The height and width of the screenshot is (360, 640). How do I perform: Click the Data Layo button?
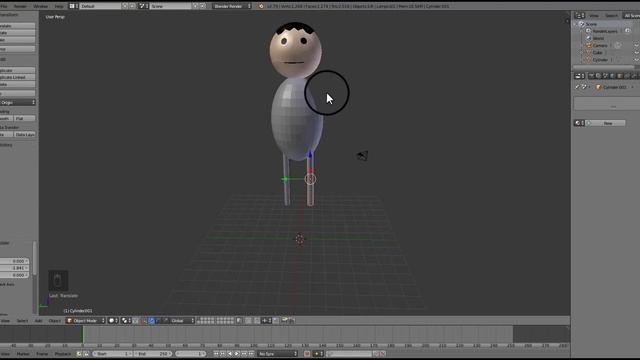coord(24,134)
